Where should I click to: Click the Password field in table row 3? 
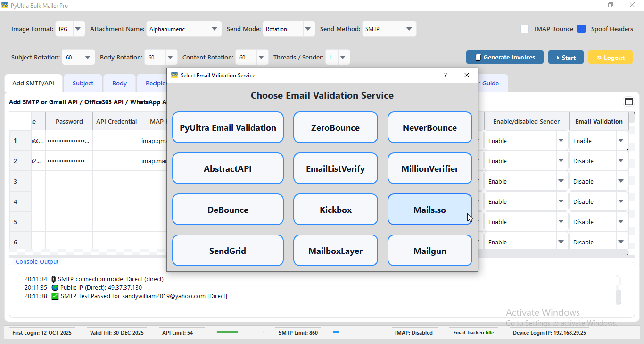click(69, 181)
